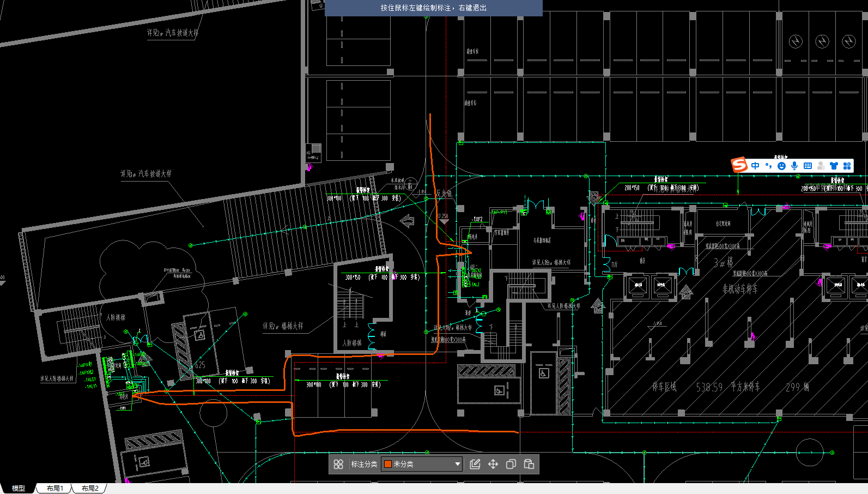The image size is (868, 494).
Task: Open the 未分类 annotation category dropdown
Action: pyautogui.click(x=422, y=464)
